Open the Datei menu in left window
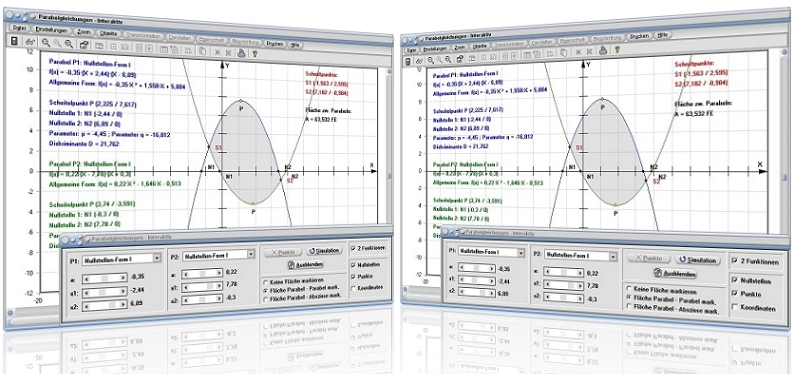Viewport: 794px width, 374px height. point(19,28)
